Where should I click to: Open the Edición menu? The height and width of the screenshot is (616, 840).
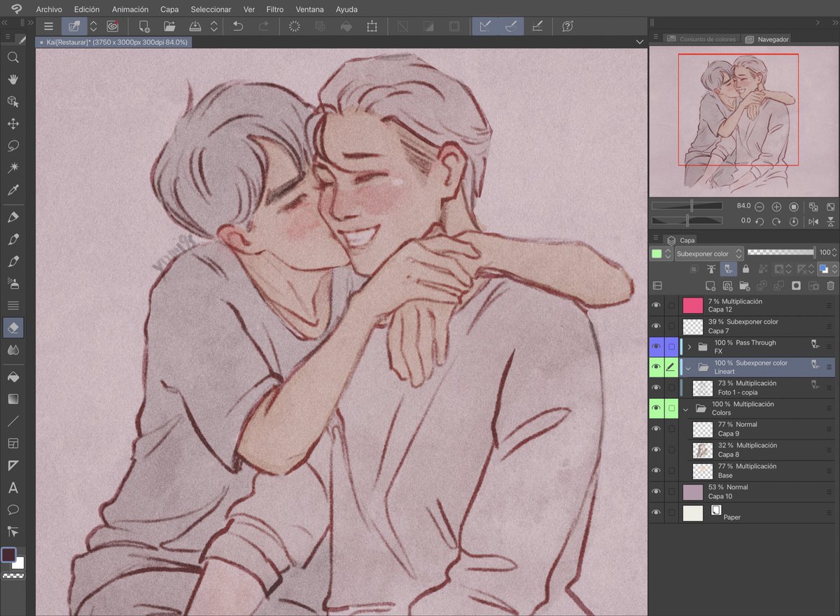[x=87, y=10]
